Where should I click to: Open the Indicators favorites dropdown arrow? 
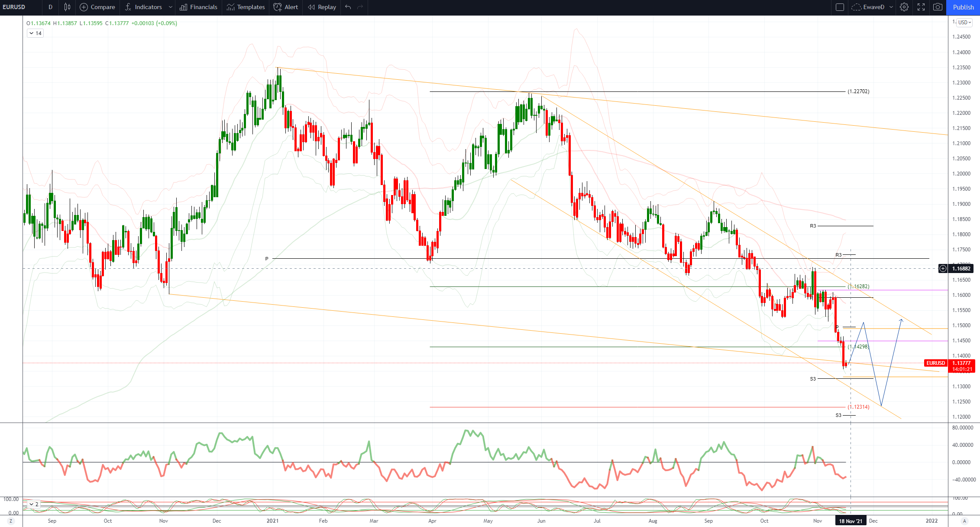click(x=171, y=7)
